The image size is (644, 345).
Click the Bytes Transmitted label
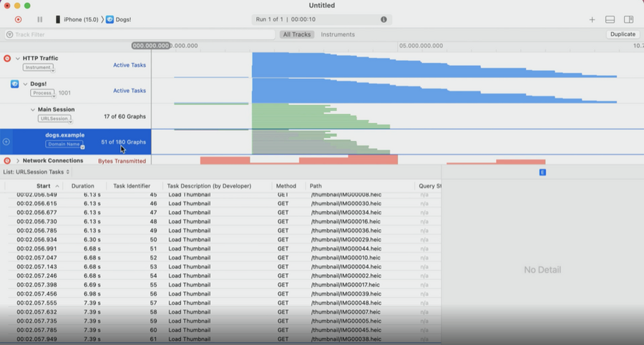tap(122, 161)
